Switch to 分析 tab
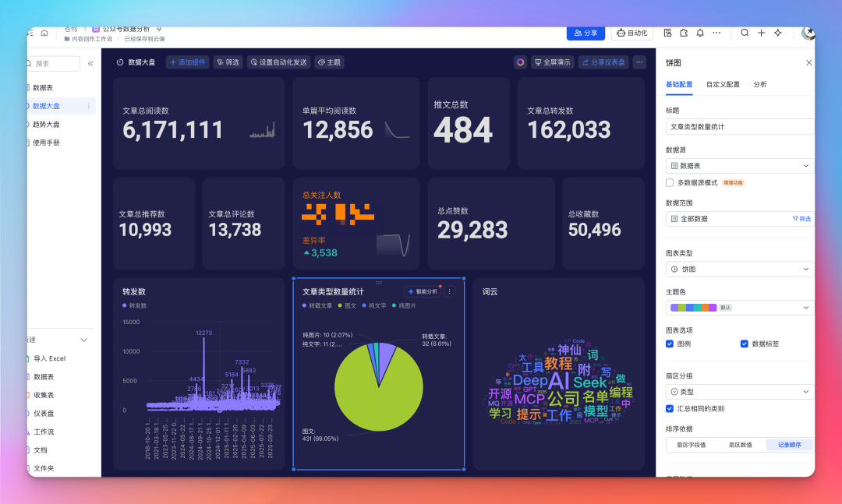The image size is (842, 504). (760, 84)
